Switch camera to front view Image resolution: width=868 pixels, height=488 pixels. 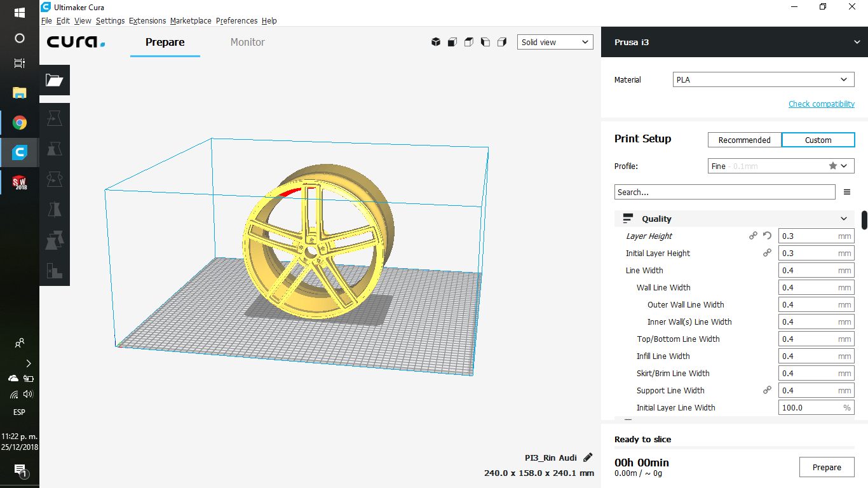tap(452, 42)
